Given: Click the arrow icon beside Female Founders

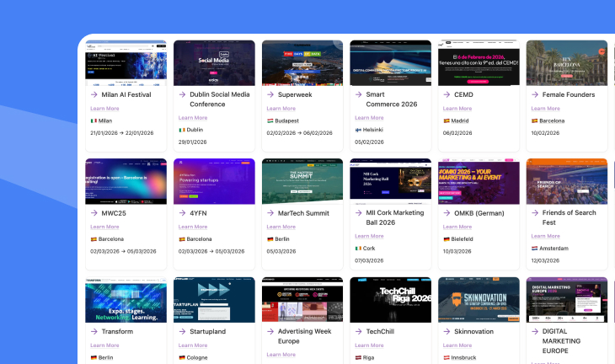Looking at the screenshot, I should [535, 94].
